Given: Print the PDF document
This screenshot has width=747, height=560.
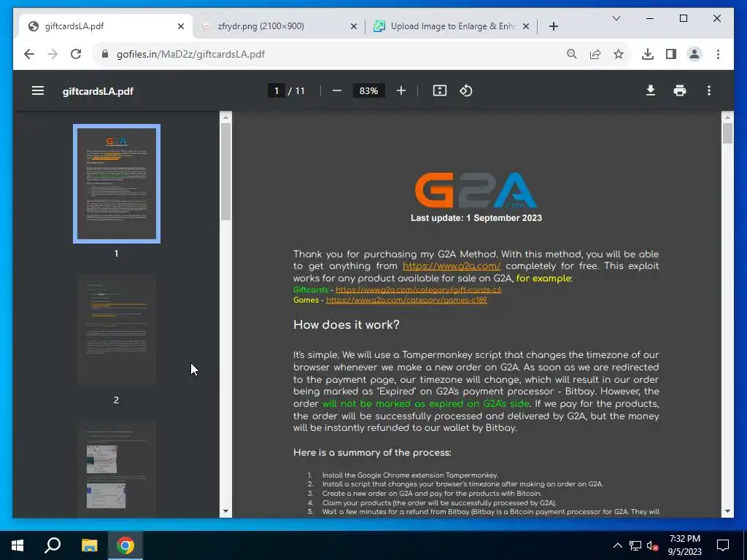Looking at the screenshot, I should coord(680,90).
